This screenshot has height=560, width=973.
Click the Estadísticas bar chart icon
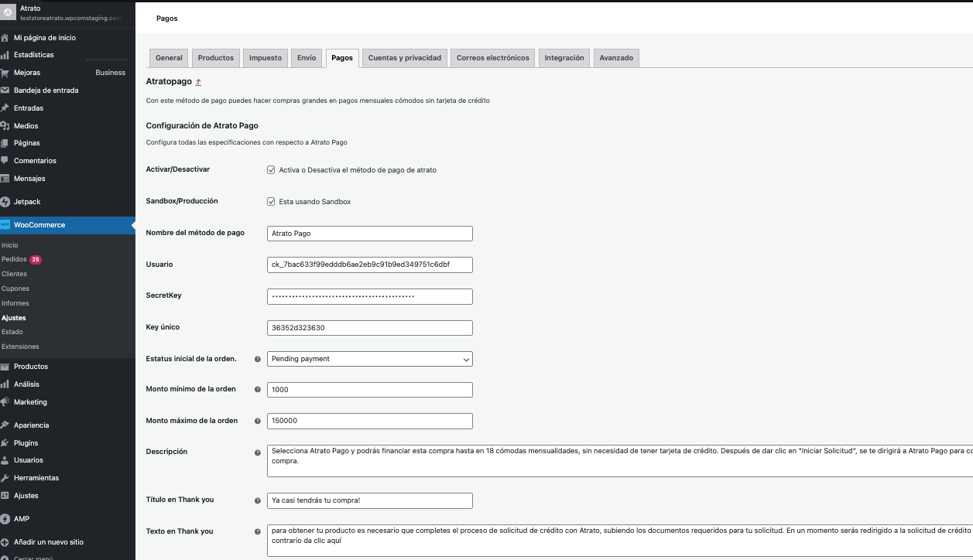coord(5,55)
